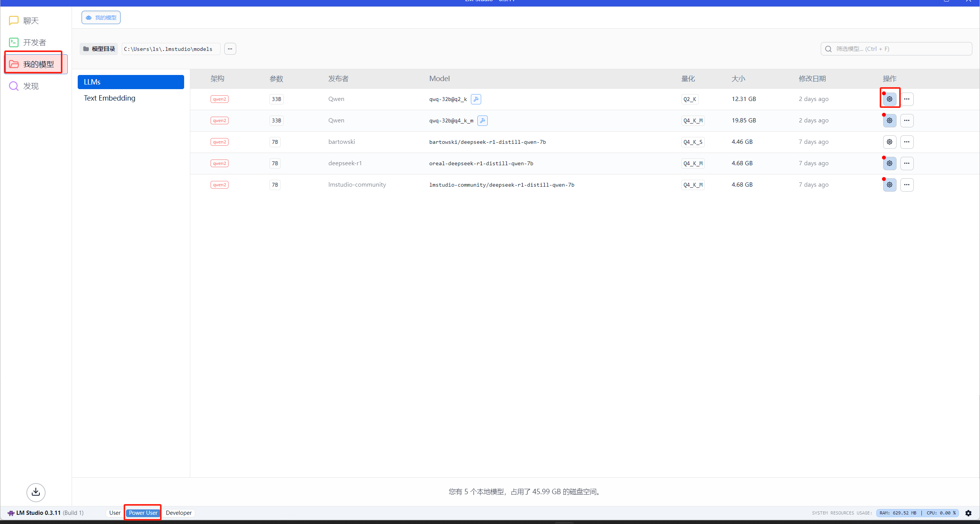980x524 pixels.
Task: Select bartowski/deepseek-r1-distill-qwen-7b model name
Action: click(487, 142)
